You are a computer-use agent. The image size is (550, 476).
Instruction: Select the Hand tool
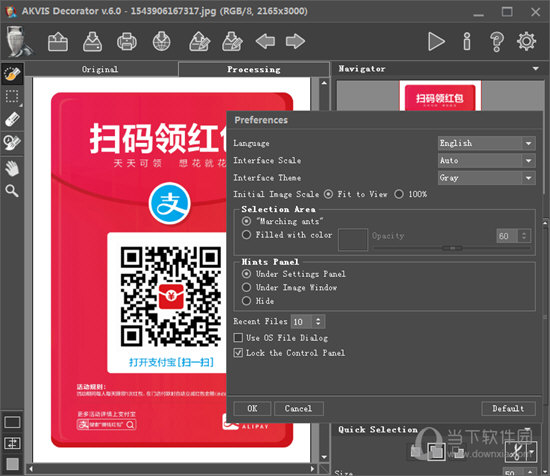(12, 168)
